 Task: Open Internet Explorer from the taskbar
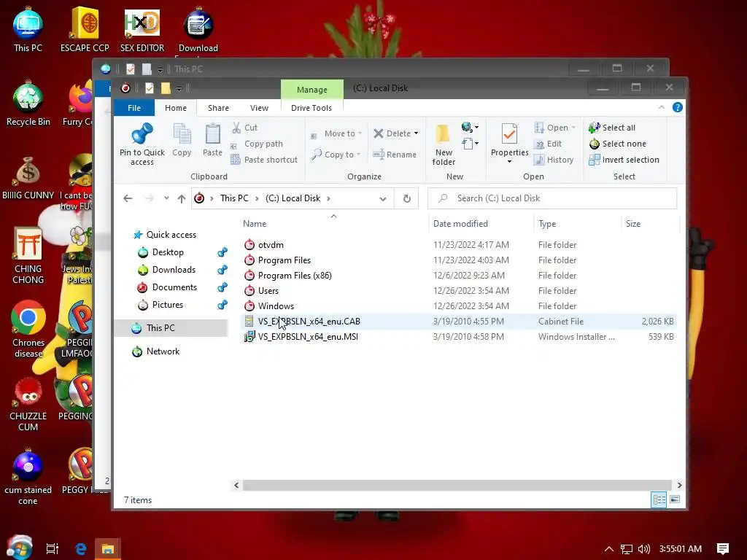pyautogui.click(x=81, y=548)
